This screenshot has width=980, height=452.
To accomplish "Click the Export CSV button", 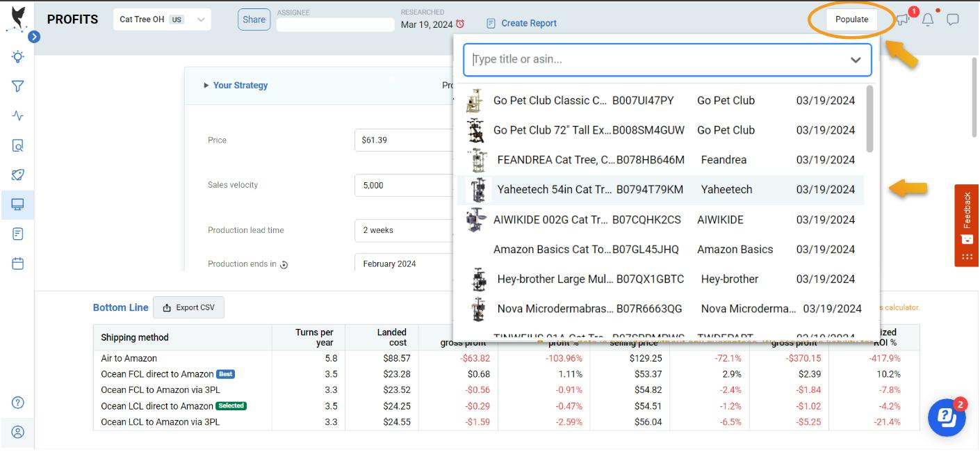I will [x=188, y=307].
